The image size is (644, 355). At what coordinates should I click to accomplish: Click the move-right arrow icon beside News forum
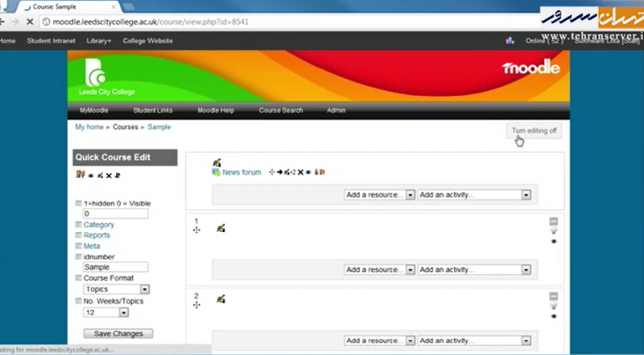[279, 172]
